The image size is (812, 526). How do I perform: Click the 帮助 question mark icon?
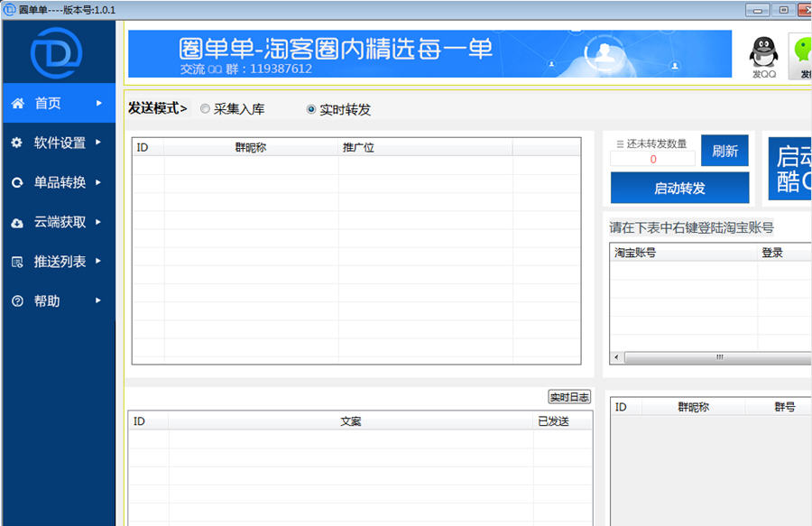coord(17,300)
